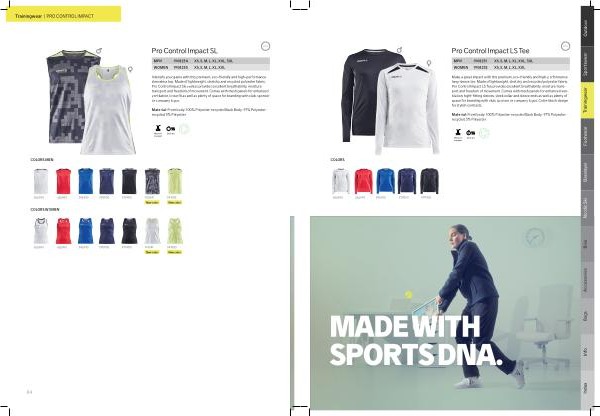Click the Pro Control Impact SL product title
Image resolution: width=600 pixels, height=416 pixels.
184,51
